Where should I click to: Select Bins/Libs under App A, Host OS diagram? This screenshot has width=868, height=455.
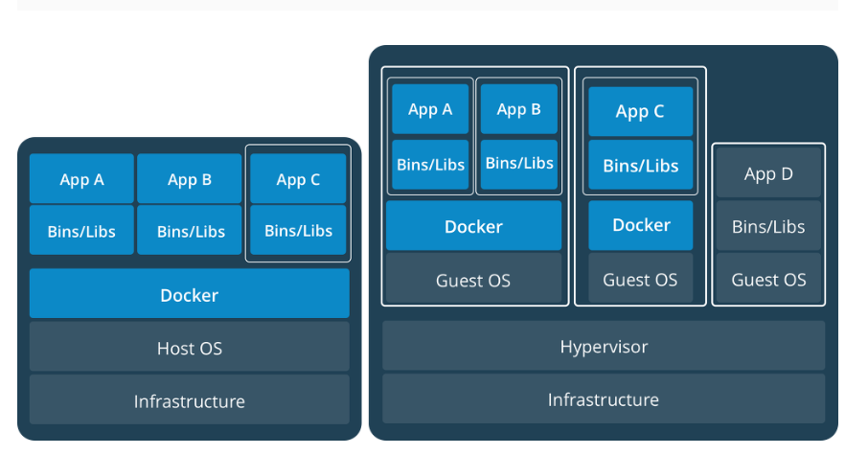(x=82, y=230)
